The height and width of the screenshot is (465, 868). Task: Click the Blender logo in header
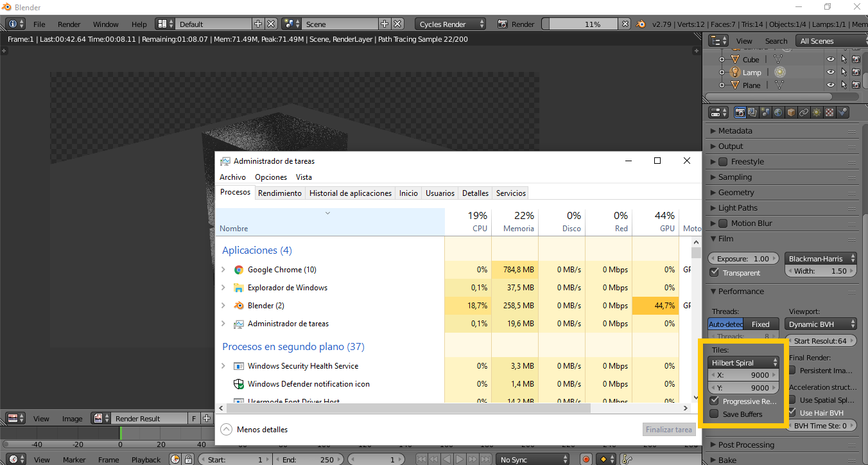click(641, 24)
